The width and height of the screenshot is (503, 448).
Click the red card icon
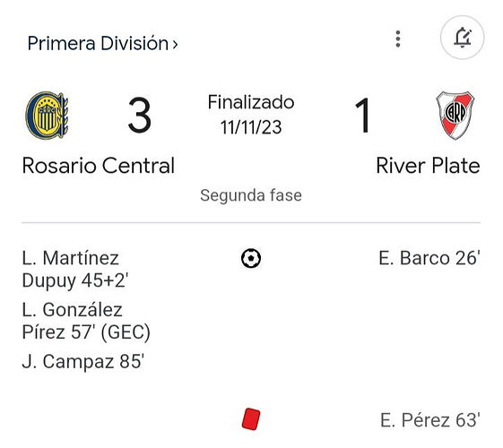[251, 418]
